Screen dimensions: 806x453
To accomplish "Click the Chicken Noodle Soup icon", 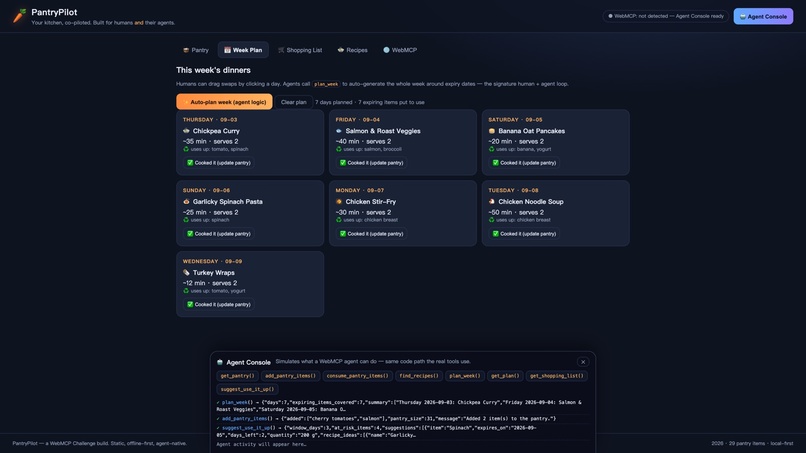I will click(x=491, y=202).
